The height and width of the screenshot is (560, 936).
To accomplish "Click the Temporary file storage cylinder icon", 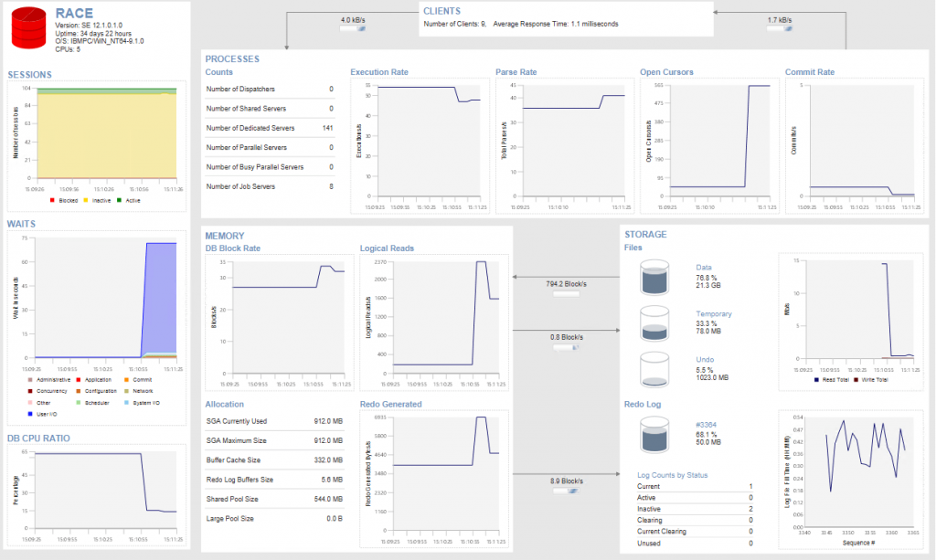I will 654,323.
